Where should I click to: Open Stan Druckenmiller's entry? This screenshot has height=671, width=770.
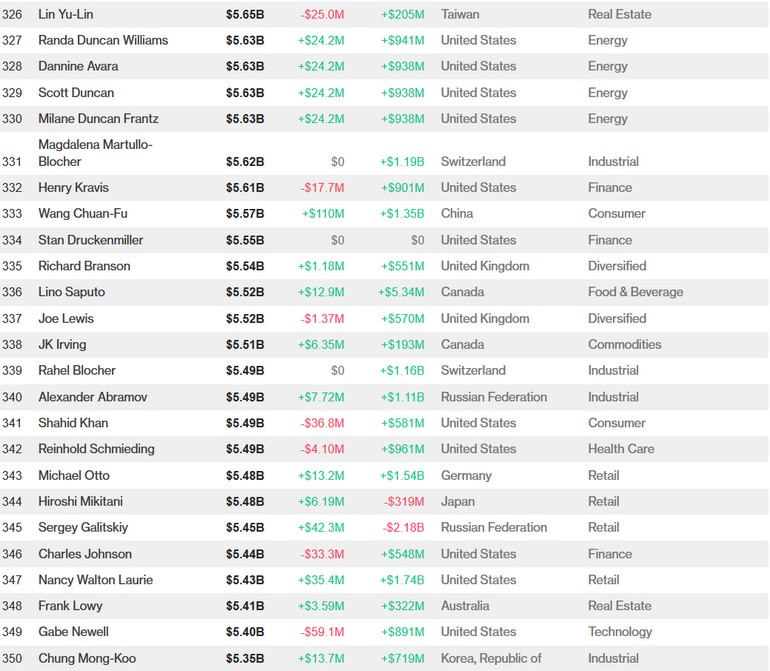coord(91,240)
